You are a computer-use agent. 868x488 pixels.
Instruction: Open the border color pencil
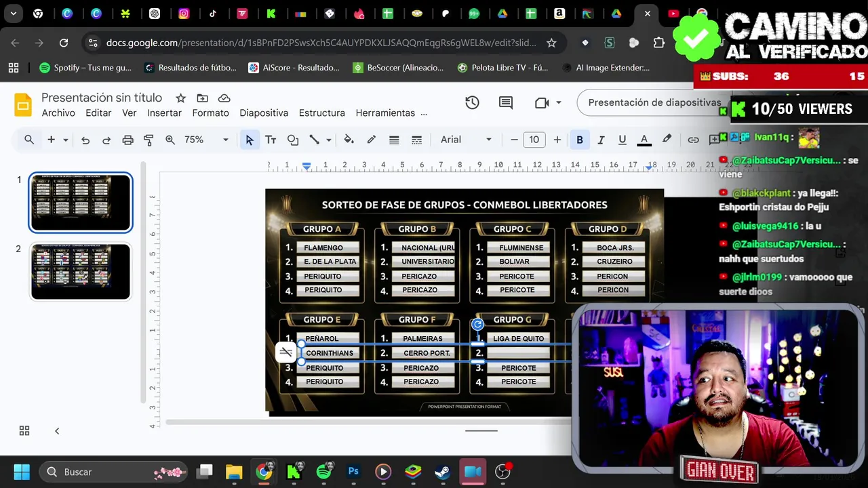point(372,140)
